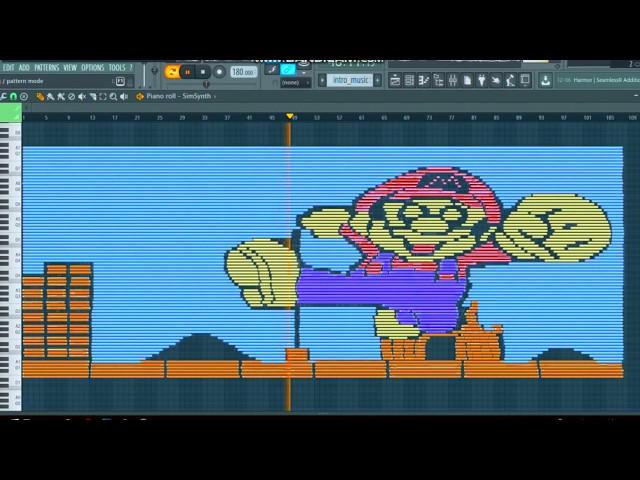The height and width of the screenshot is (480, 640).
Task: Toggle the orange pattern/song mode button
Action: pos(172,72)
